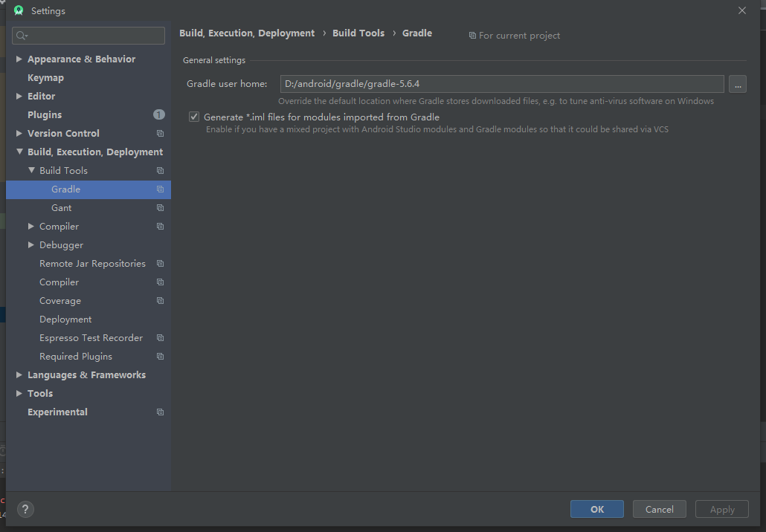The height and width of the screenshot is (532, 766).
Task: Click the settings search field
Action: coord(88,36)
